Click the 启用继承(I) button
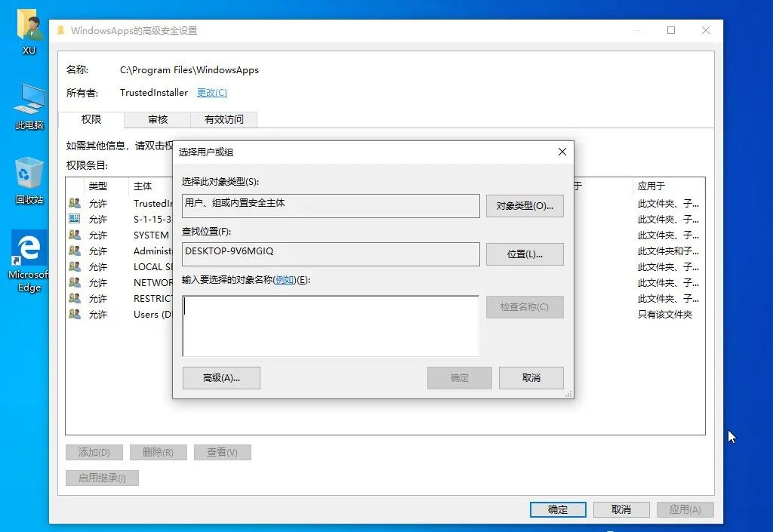The width and height of the screenshot is (773, 532). click(102, 478)
